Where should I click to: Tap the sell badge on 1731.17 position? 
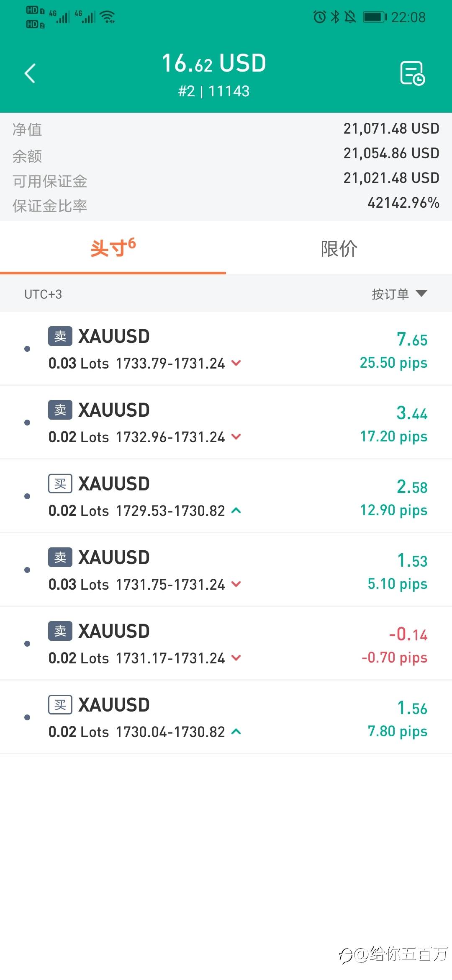pos(60,631)
